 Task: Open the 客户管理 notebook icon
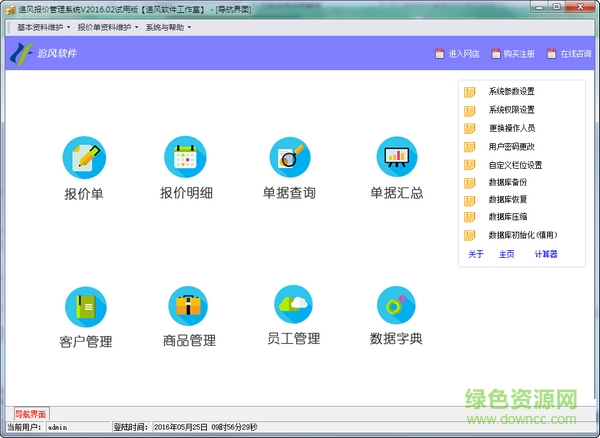click(x=86, y=307)
